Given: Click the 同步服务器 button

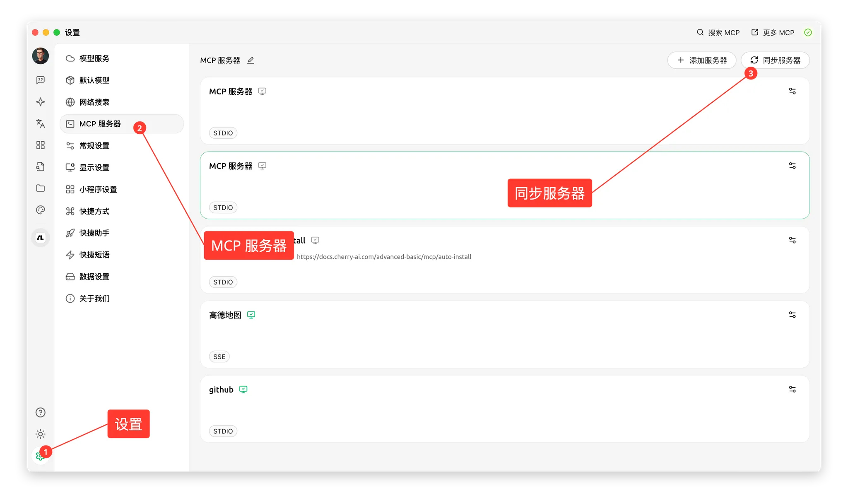Looking at the screenshot, I should click(775, 60).
